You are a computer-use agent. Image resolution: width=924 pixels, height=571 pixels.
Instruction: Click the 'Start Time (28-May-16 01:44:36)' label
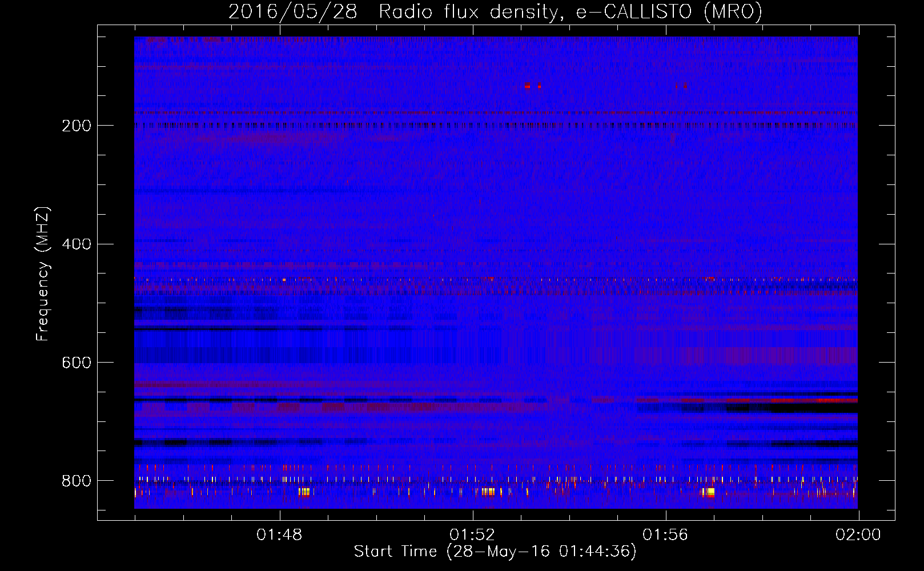click(495, 552)
